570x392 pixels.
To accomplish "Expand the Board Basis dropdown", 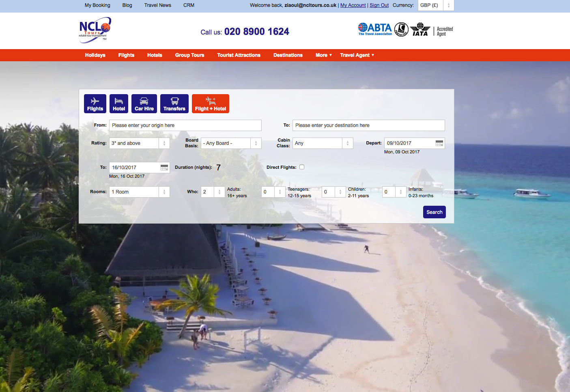I will point(231,143).
